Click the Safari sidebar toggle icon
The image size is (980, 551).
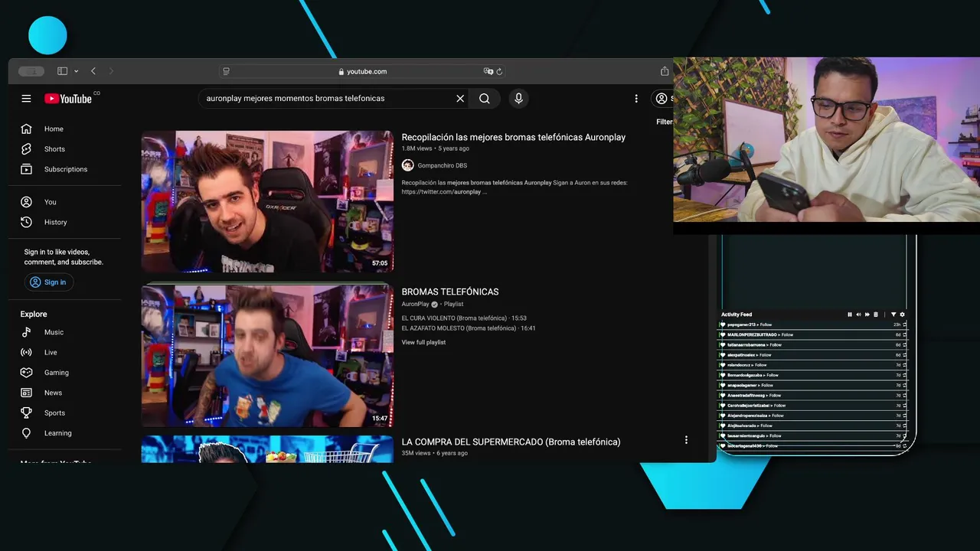click(62, 71)
